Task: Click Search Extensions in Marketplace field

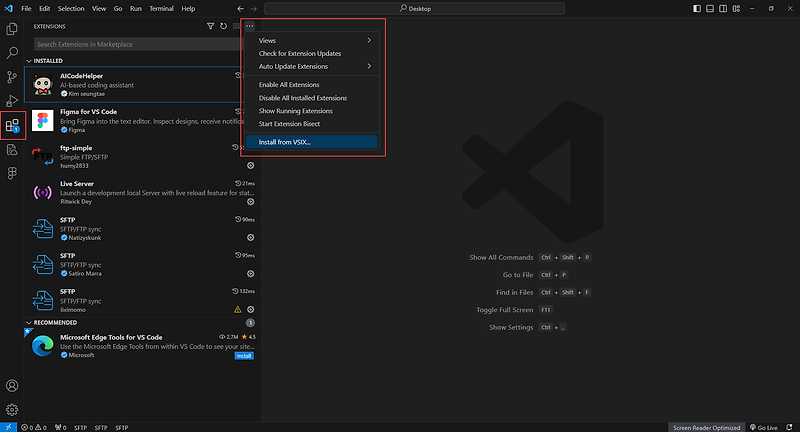Action: pos(138,44)
